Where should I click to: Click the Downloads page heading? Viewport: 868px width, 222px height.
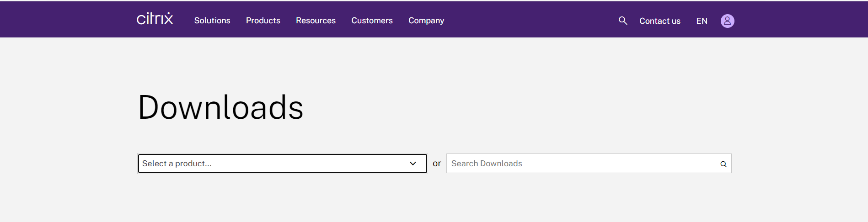pos(220,108)
